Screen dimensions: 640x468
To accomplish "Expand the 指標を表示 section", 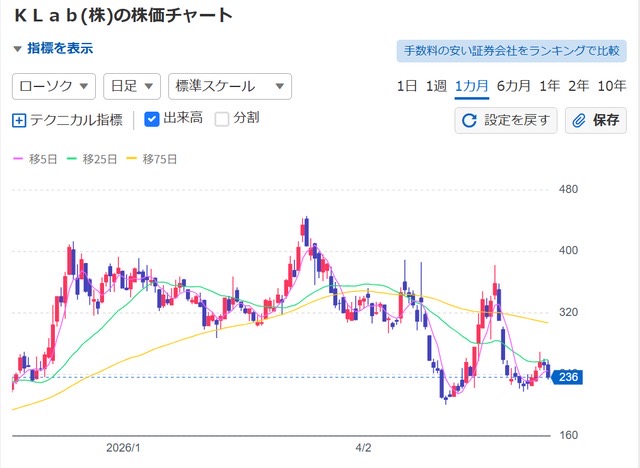I will point(53,49).
